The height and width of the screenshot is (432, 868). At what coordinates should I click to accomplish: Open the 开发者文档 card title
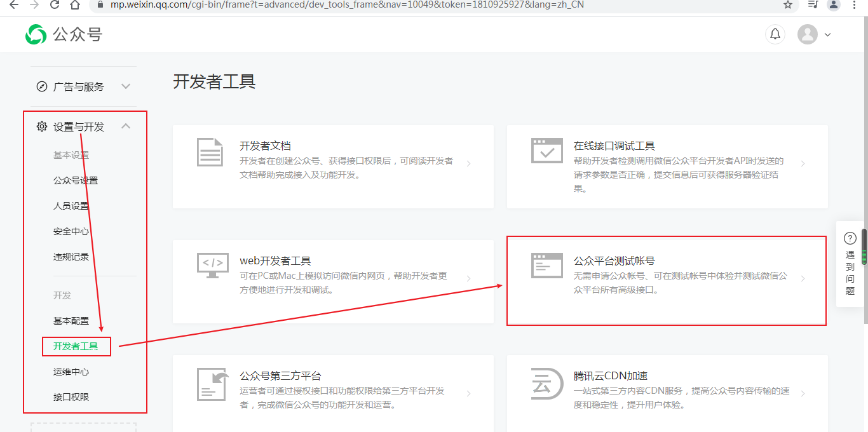(x=265, y=145)
